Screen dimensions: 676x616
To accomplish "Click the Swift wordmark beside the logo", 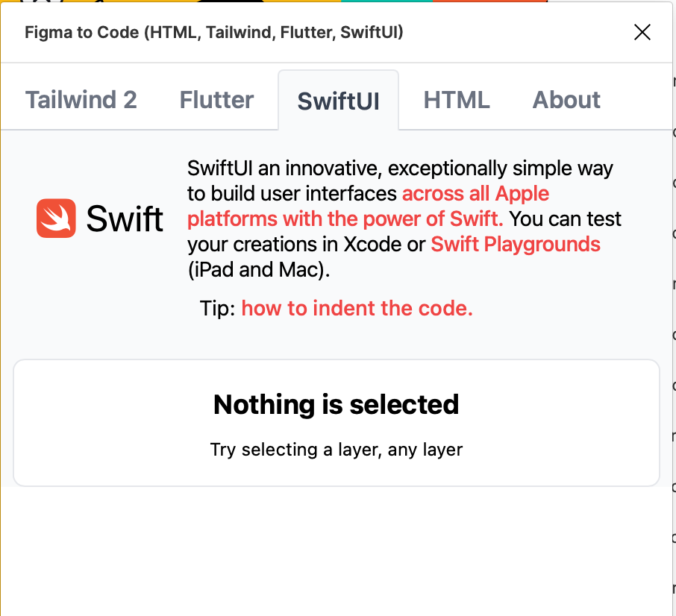I will (x=125, y=219).
